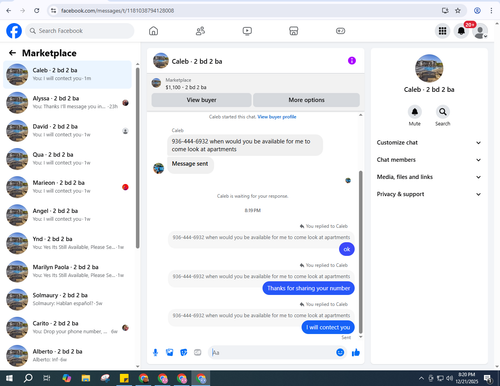Expand the Chat members section
Image resolution: width=500 pixels, height=386 pixels.
(429, 160)
